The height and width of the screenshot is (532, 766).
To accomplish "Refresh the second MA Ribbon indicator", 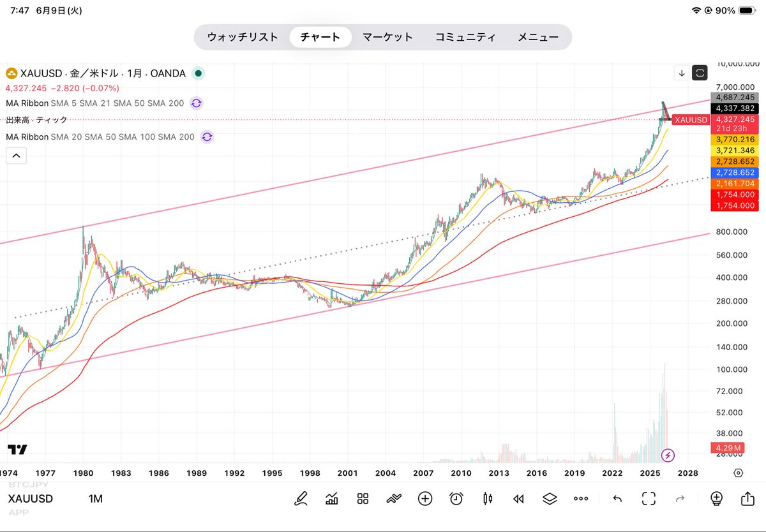I will 206,137.
